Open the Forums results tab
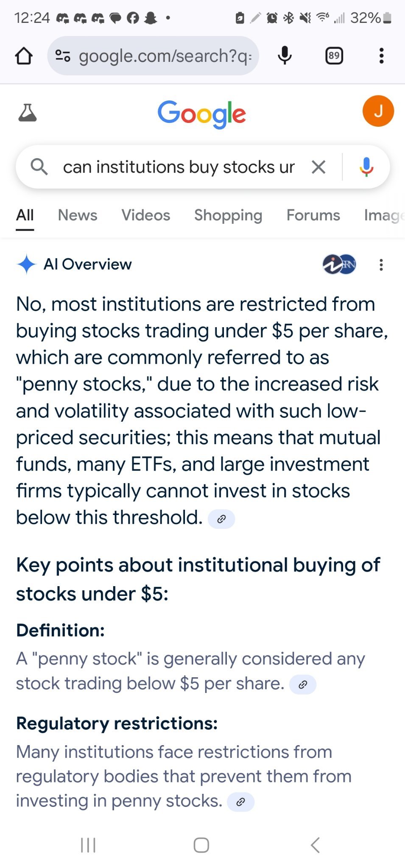Viewport: 405px width, 868px height. [313, 215]
